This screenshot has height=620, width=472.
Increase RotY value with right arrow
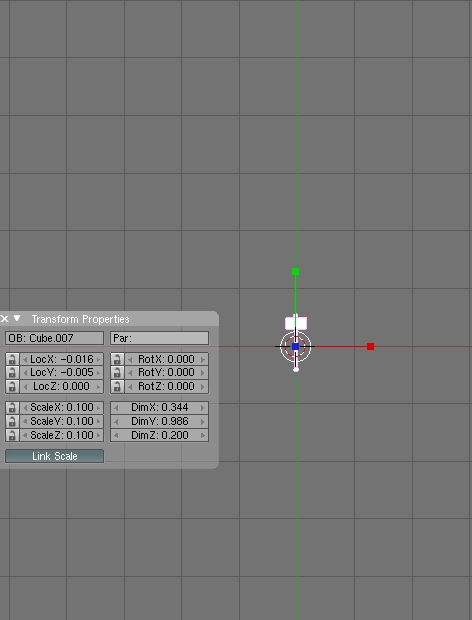coord(203,372)
